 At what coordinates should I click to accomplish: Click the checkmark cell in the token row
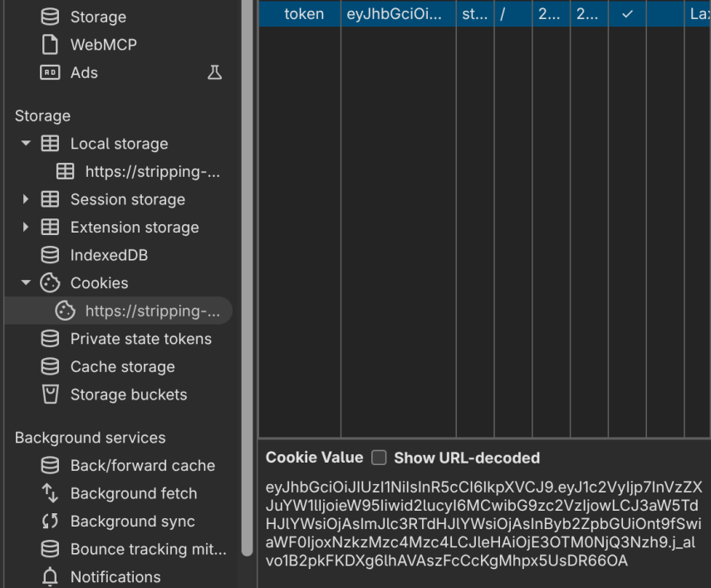pyautogui.click(x=627, y=14)
